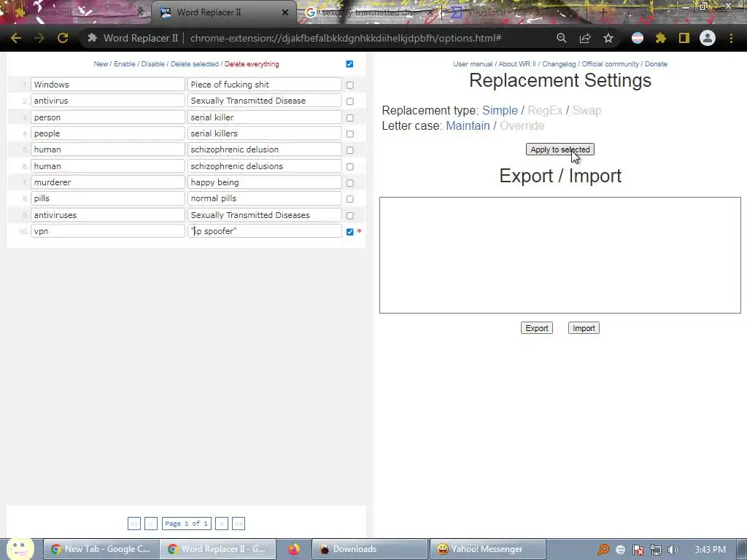Check the antiviruses row checkbox
The width and height of the screenshot is (747, 560).
pyautogui.click(x=350, y=215)
